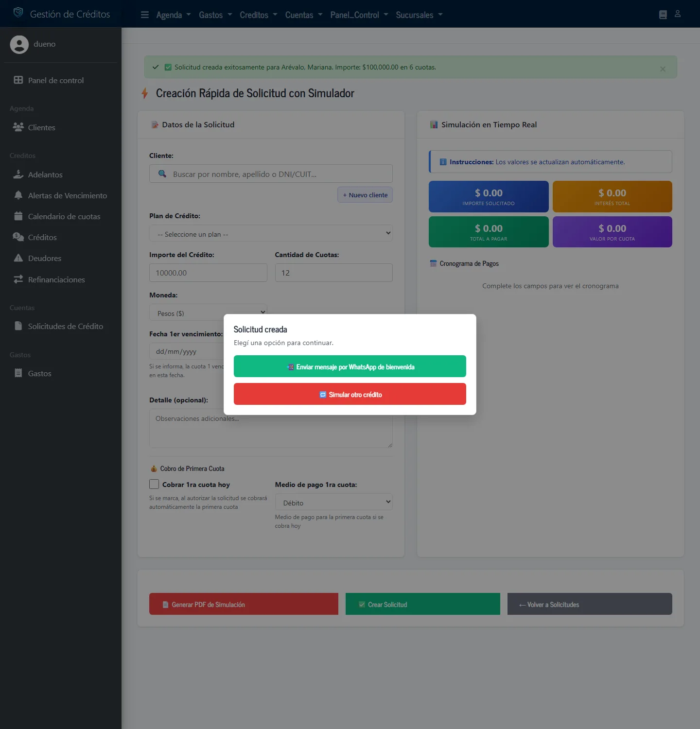The height and width of the screenshot is (729, 700).
Task: Click Volver a Solicitudes button
Action: 590,604
